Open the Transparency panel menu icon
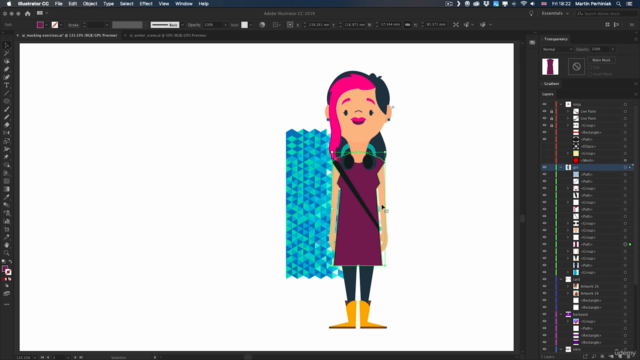The height and width of the screenshot is (360, 640). 636,39
